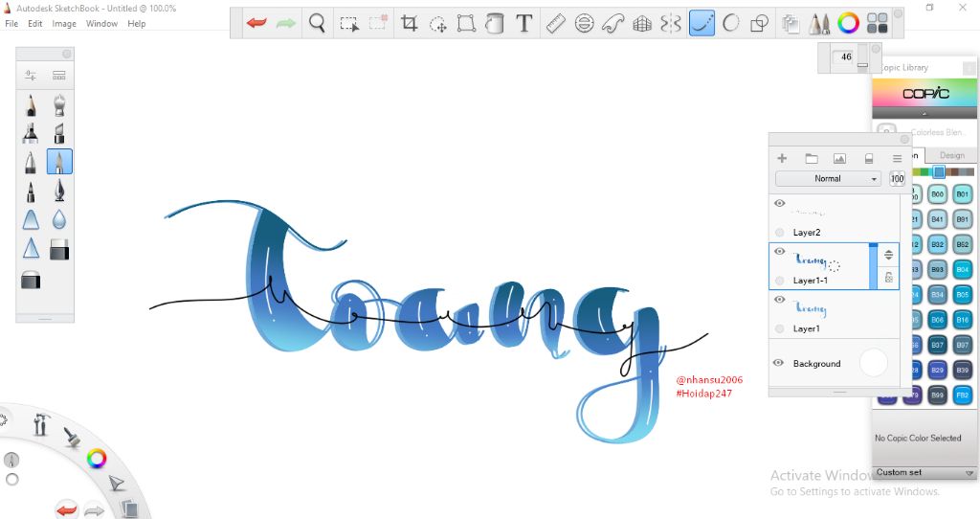Enable the Predictive Stroke tool
This screenshot has height=519, width=980.
click(730, 24)
